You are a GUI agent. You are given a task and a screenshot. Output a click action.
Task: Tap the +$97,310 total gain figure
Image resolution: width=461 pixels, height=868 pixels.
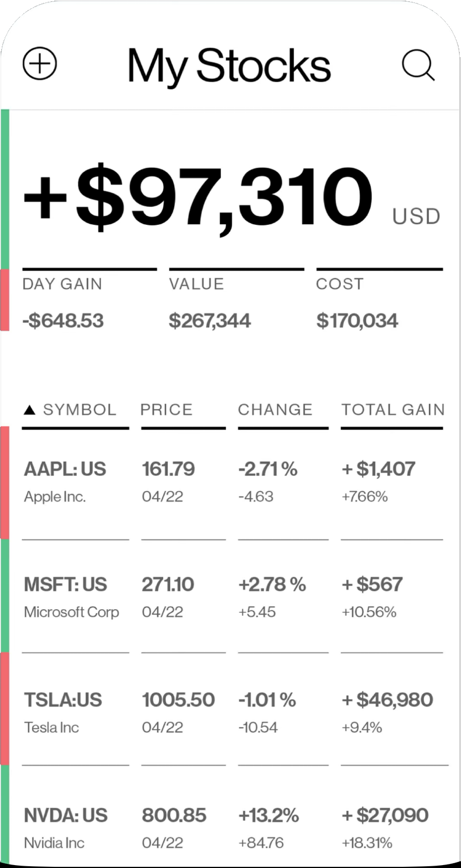tap(197, 197)
